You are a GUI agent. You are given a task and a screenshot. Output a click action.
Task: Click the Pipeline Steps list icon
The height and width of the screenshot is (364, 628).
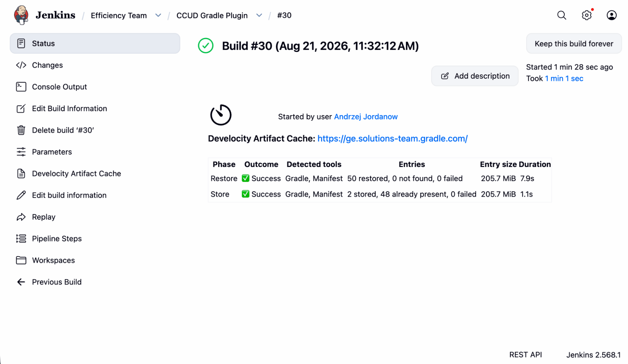[21, 238]
